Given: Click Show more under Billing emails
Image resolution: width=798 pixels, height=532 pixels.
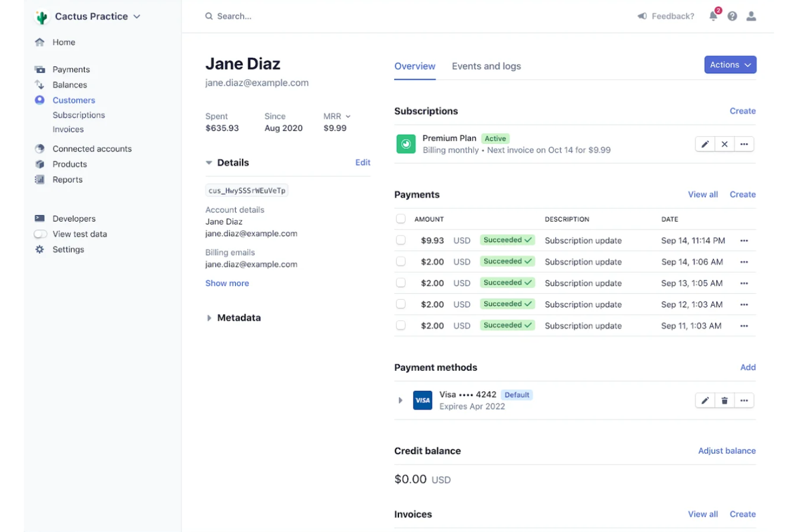Looking at the screenshot, I should click(x=227, y=283).
